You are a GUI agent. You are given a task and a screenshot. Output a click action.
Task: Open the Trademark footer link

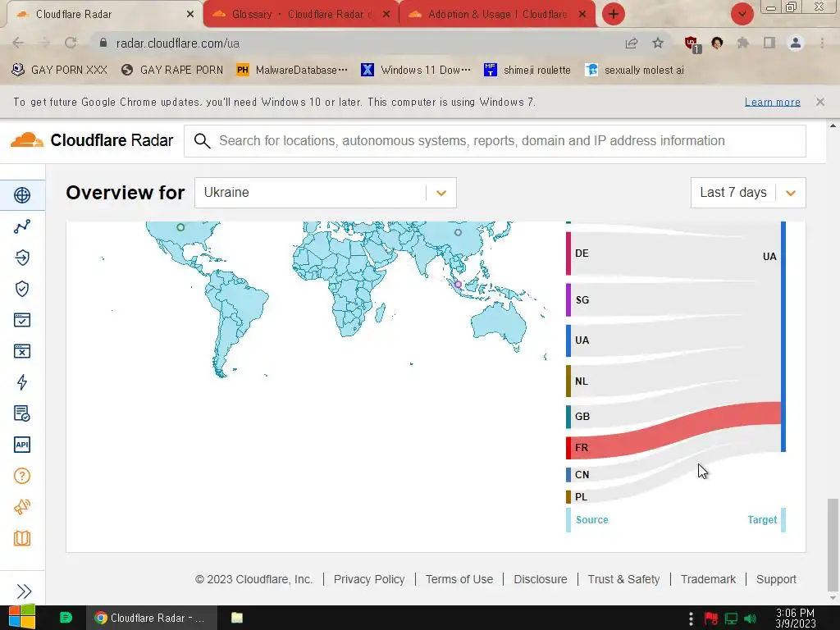click(708, 579)
